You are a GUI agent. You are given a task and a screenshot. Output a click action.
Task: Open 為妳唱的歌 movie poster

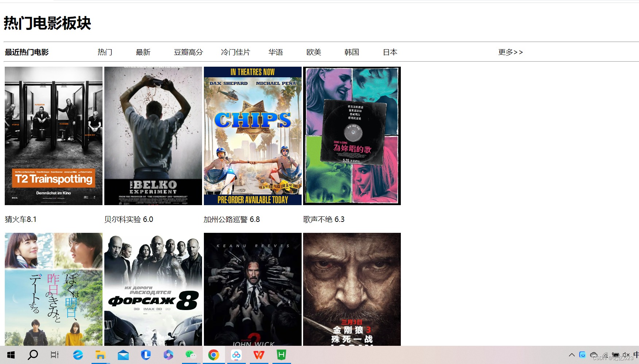click(x=352, y=136)
